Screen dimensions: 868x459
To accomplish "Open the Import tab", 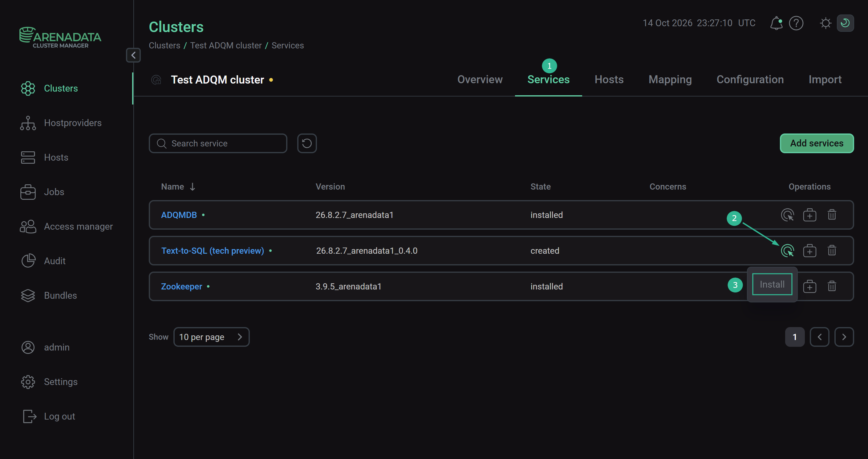I will [825, 80].
